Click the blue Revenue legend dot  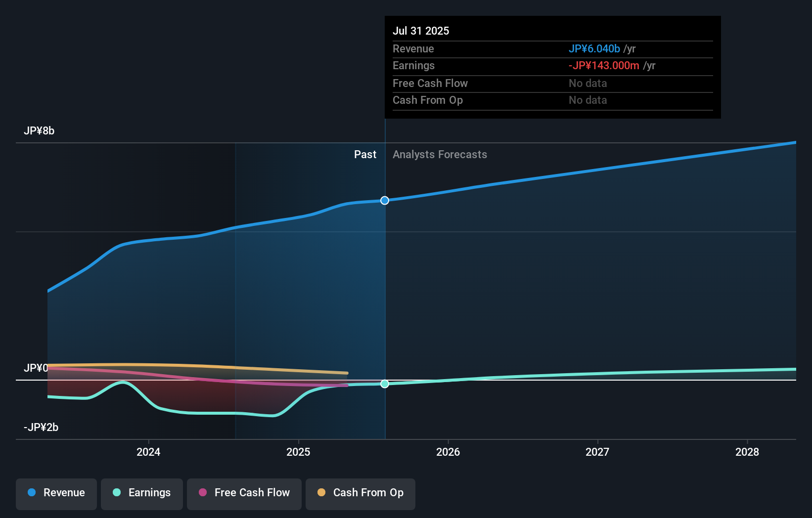(32, 493)
